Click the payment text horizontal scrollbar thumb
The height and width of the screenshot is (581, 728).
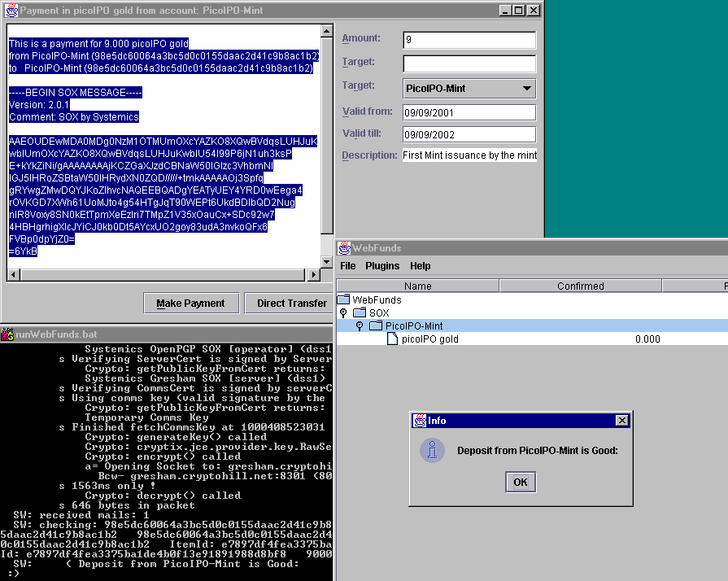163,274
